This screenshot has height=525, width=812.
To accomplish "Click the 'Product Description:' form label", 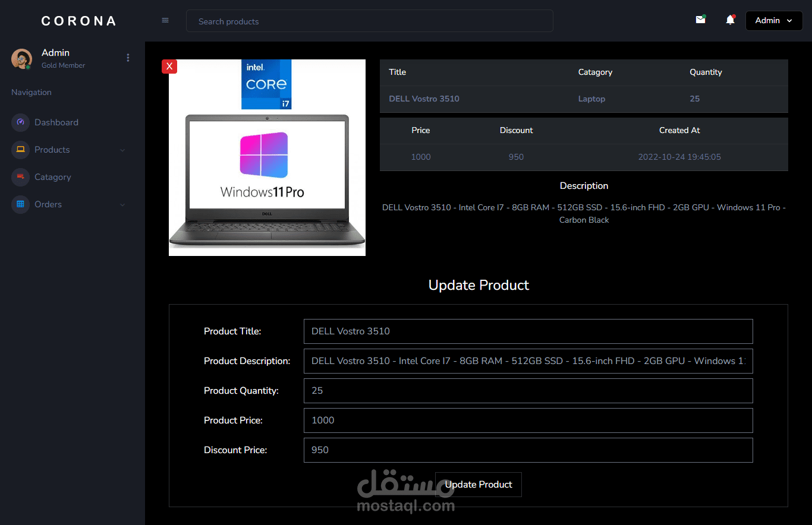I will point(247,361).
